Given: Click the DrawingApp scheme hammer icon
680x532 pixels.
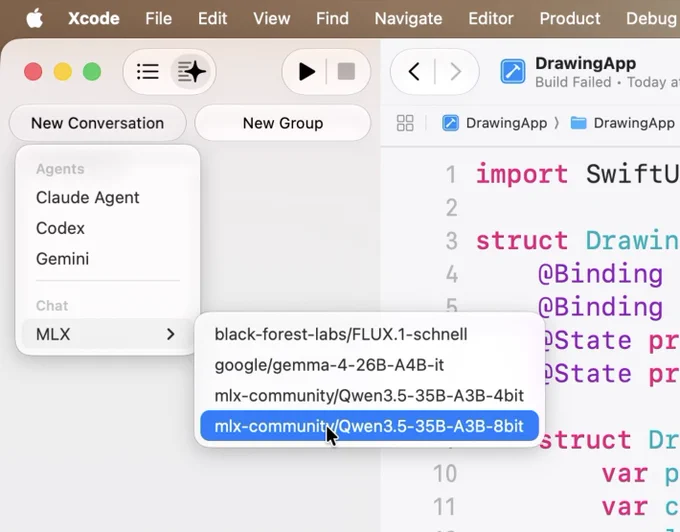Looking at the screenshot, I should coord(513,72).
